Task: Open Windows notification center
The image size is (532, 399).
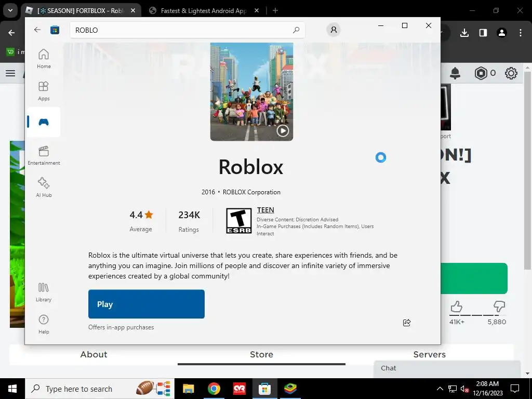Action: tap(515, 389)
